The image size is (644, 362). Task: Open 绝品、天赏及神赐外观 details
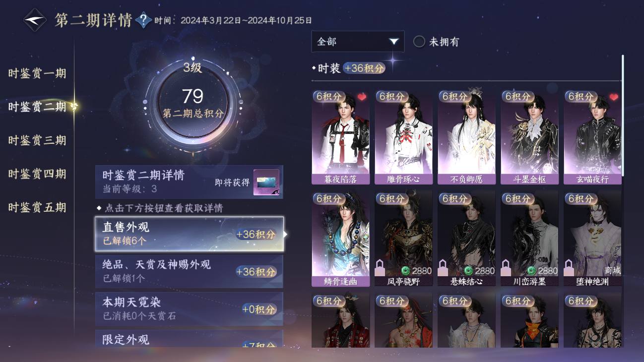pyautogui.click(x=190, y=271)
